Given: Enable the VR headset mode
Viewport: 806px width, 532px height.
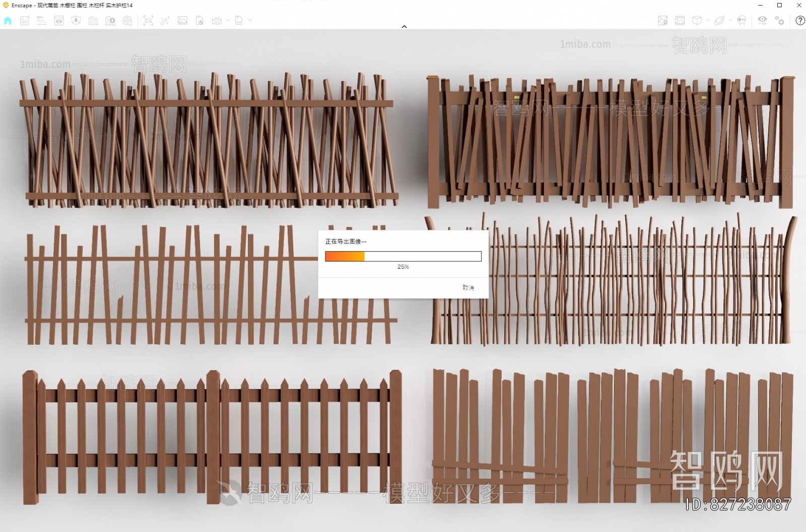Looking at the screenshot, I should click(x=742, y=21).
